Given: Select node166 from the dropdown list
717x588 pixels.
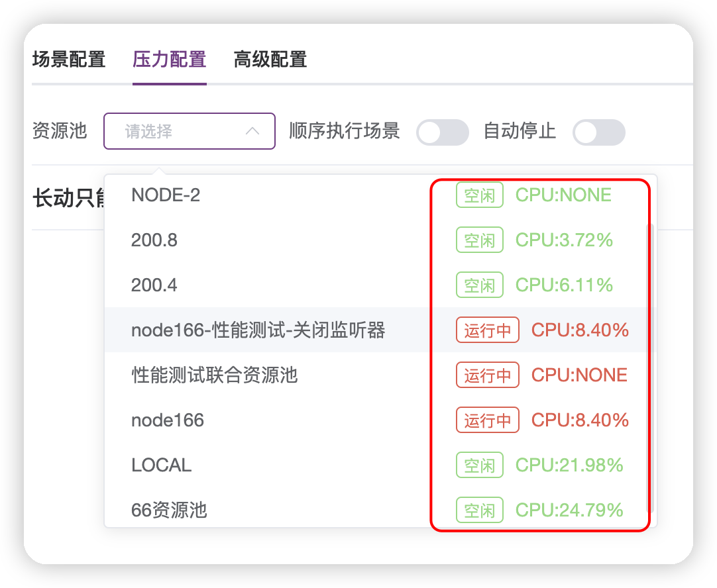Looking at the screenshot, I should pos(167,420).
